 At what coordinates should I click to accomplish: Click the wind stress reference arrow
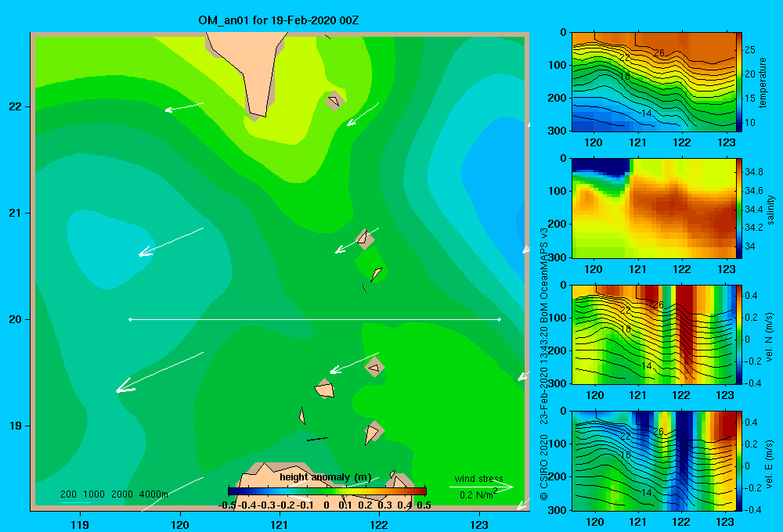click(x=482, y=487)
